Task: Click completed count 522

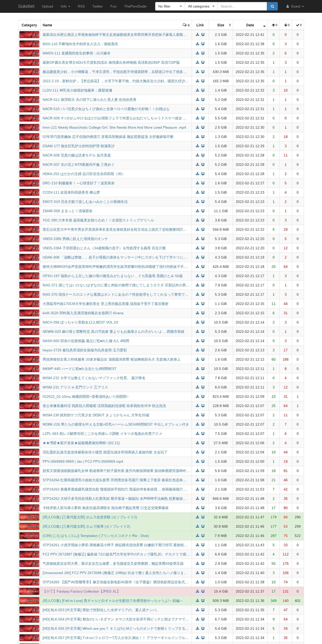Action: pos(298,536)
